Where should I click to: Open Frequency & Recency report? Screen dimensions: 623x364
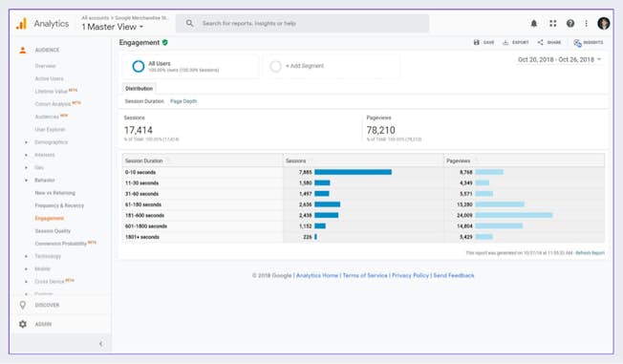pyautogui.click(x=59, y=205)
